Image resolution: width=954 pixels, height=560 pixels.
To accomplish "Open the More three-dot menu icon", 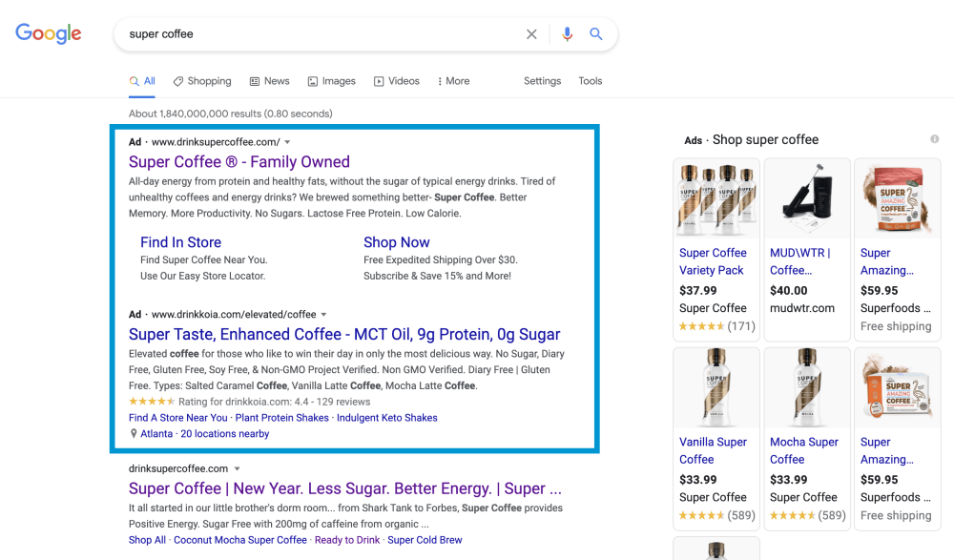I will click(x=442, y=81).
